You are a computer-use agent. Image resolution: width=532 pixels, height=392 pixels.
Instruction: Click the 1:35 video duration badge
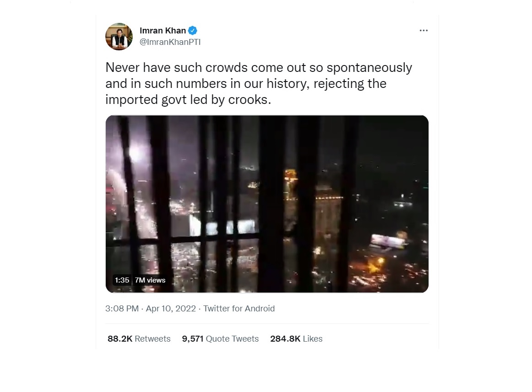pyautogui.click(x=122, y=280)
